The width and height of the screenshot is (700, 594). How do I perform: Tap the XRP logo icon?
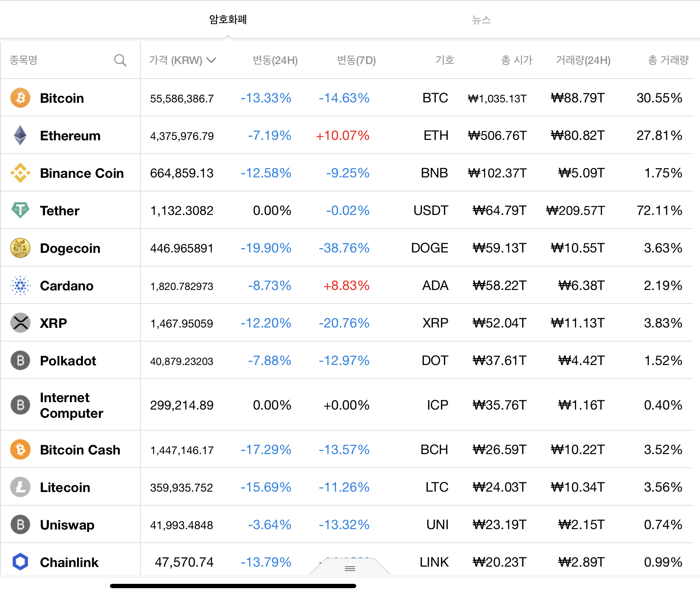point(20,323)
